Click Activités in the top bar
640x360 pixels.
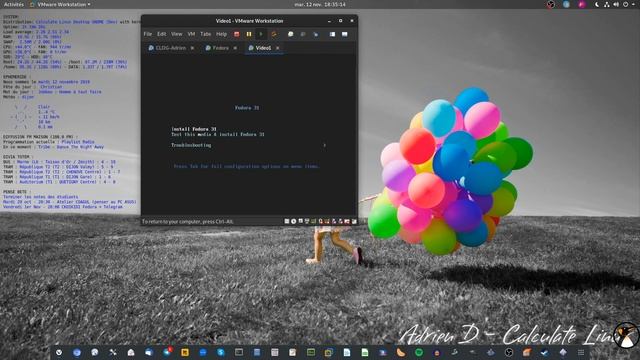[x=14, y=4]
